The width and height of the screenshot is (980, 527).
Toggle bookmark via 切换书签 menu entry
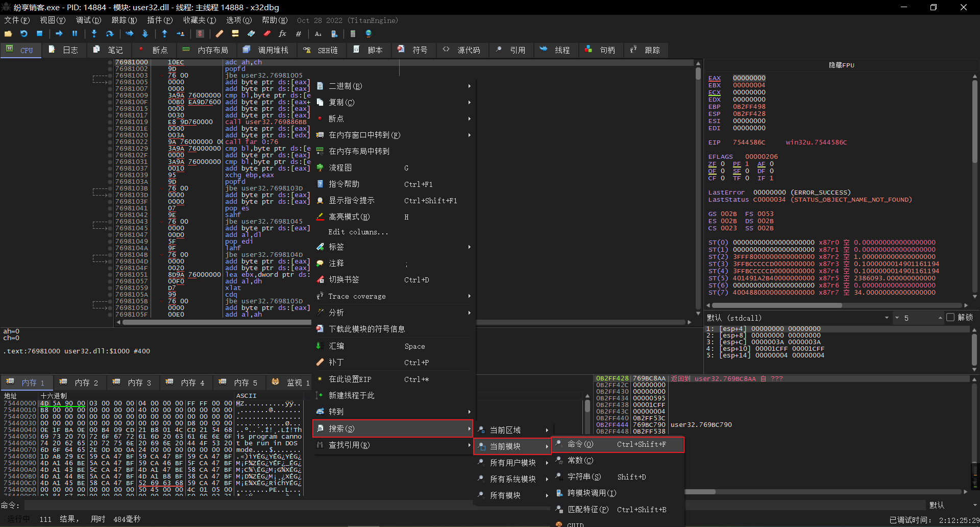coord(344,280)
